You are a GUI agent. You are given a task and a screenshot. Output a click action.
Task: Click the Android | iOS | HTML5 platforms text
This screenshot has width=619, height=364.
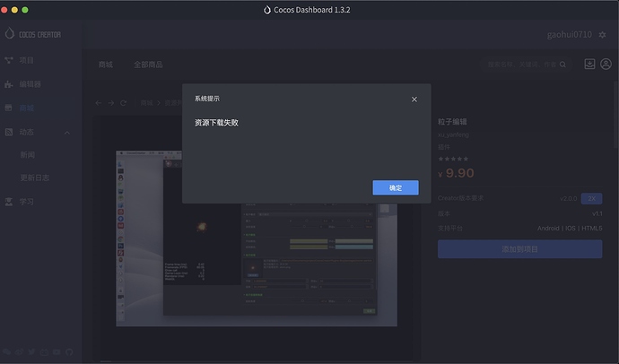pyautogui.click(x=570, y=228)
